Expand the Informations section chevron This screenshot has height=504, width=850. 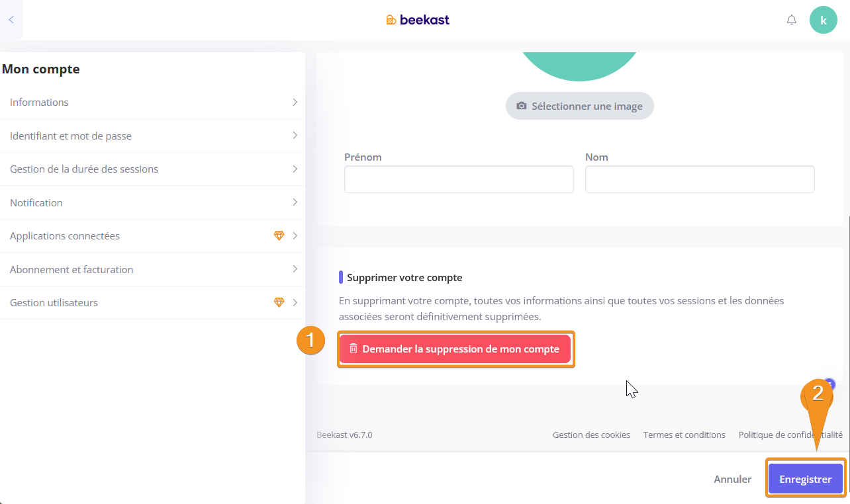coord(295,103)
